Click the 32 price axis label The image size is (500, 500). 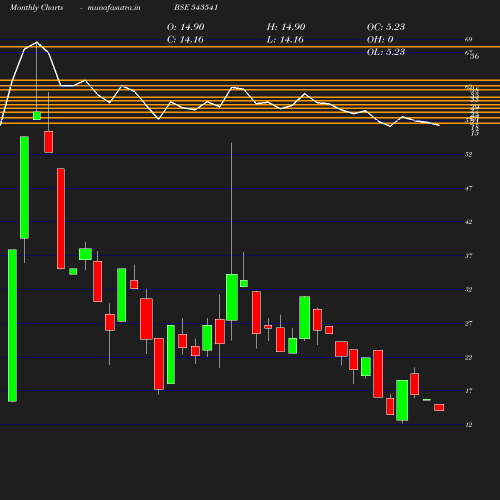tap(468, 289)
